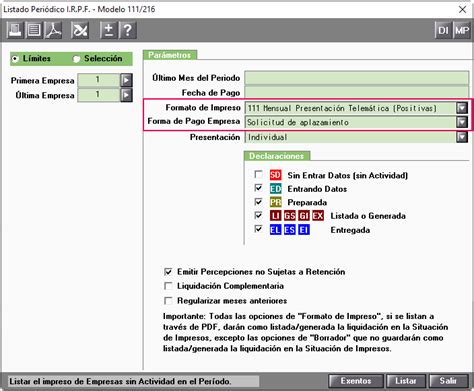Select the Parámetros tab
This screenshot has height=391, width=474.
coord(170,55)
